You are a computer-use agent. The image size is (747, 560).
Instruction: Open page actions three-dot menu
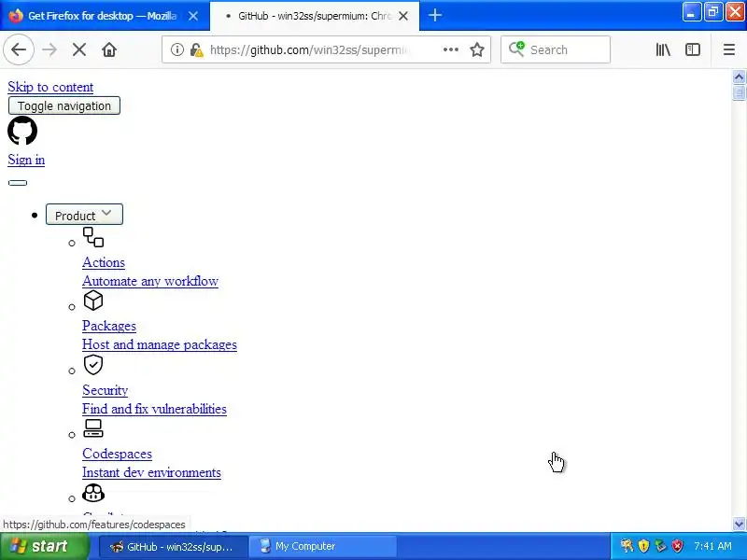click(451, 49)
